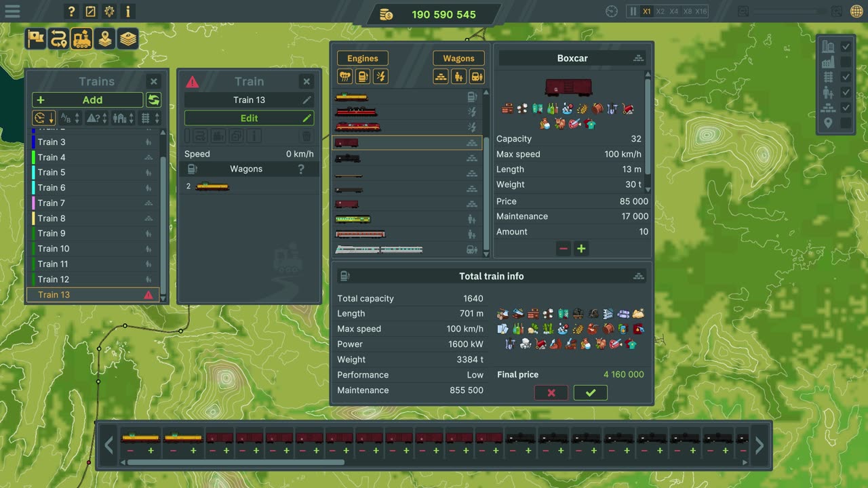Screen dimensions: 868x488
Task: Click zoom out magnifier icon
Action: pos(743,12)
